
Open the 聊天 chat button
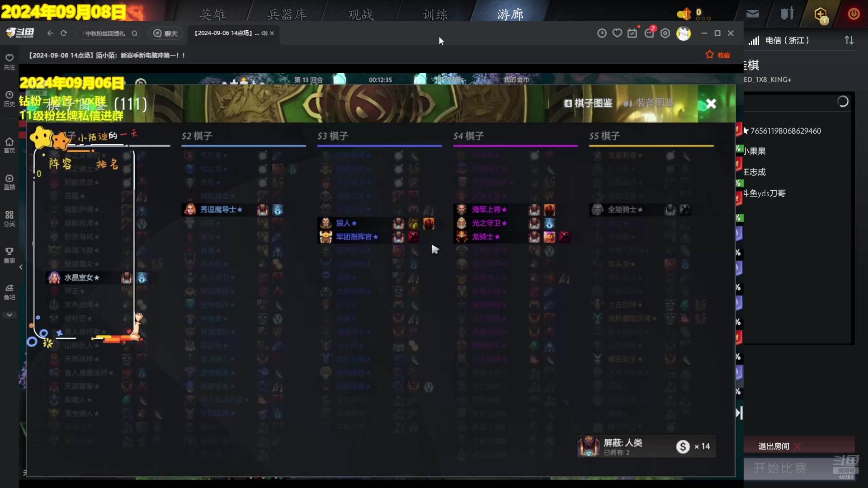[x=166, y=33]
